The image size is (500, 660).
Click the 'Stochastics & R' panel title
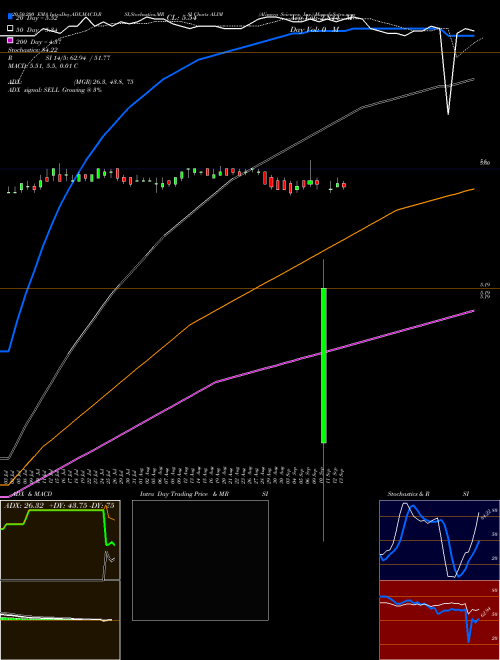click(x=408, y=494)
